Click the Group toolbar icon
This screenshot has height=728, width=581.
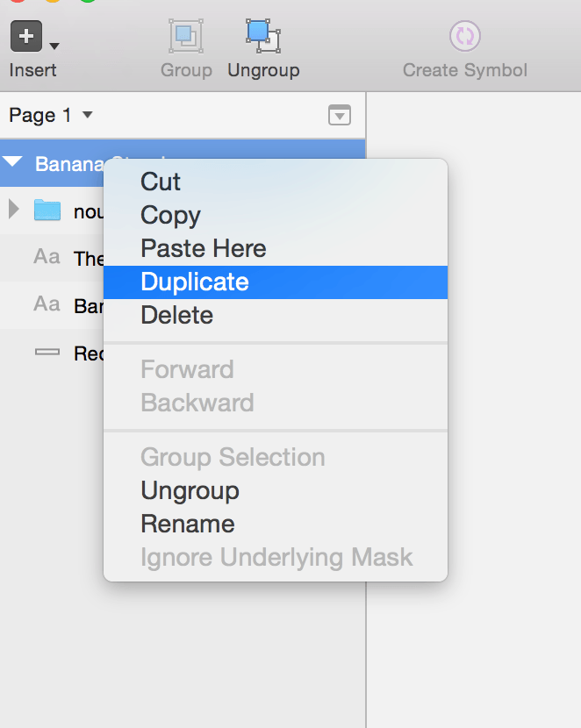pyautogui.click(x=186, y=37)
